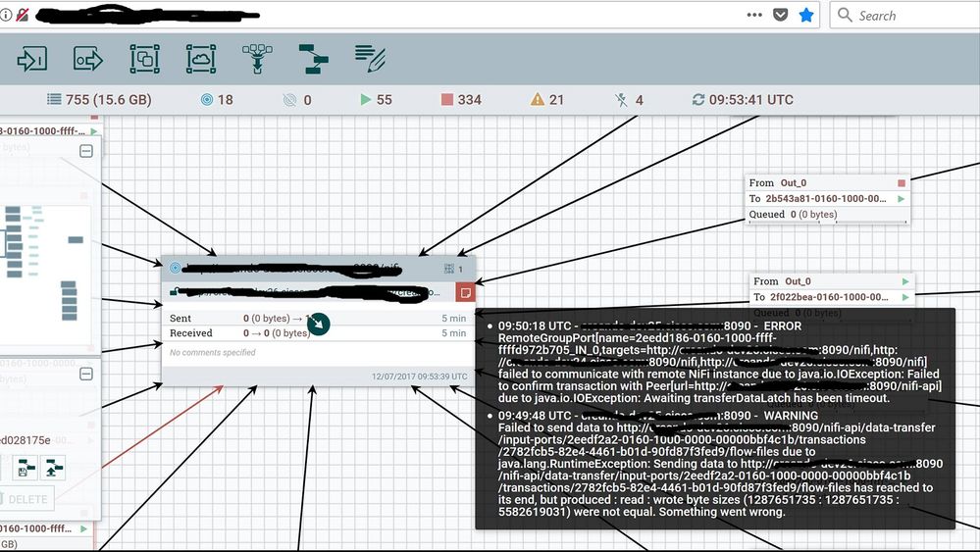The height and width of the screenshot is (552, 980).
Task: Click the green play icon beside To 2f022bea
Action: 905,297
